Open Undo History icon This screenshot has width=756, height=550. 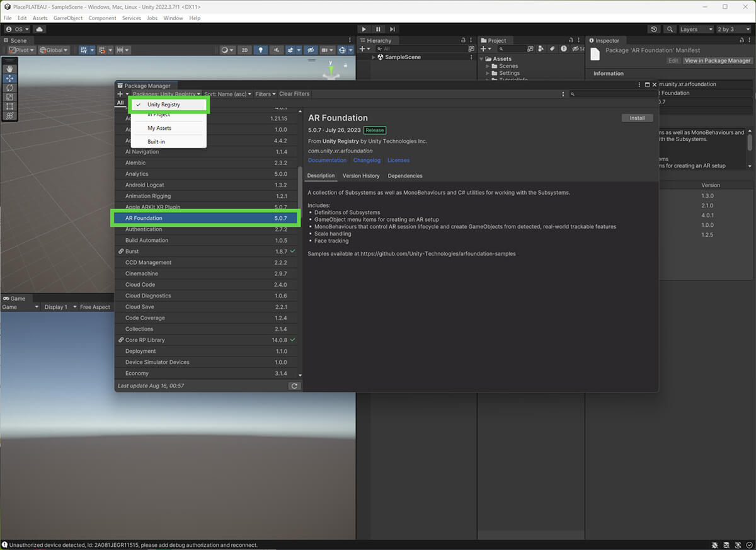654,29
